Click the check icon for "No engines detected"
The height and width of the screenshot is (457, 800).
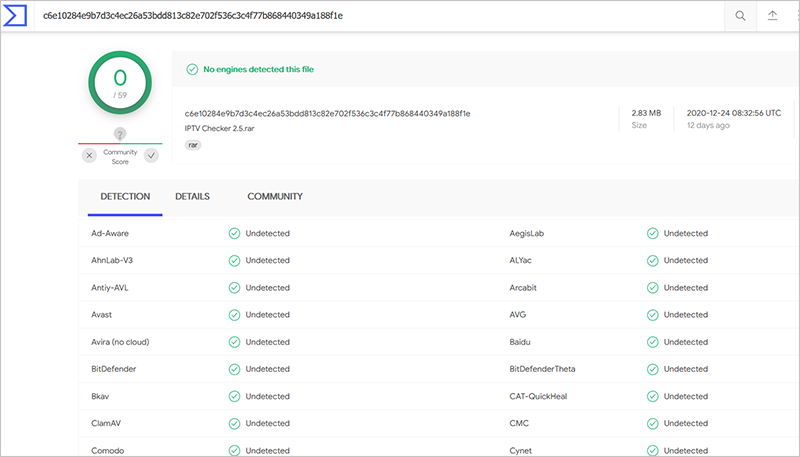pos(191,70)
